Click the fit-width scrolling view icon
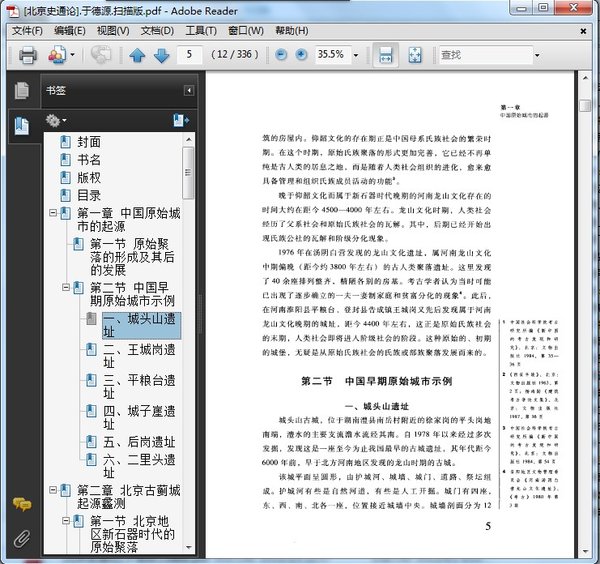 [384, 55]
